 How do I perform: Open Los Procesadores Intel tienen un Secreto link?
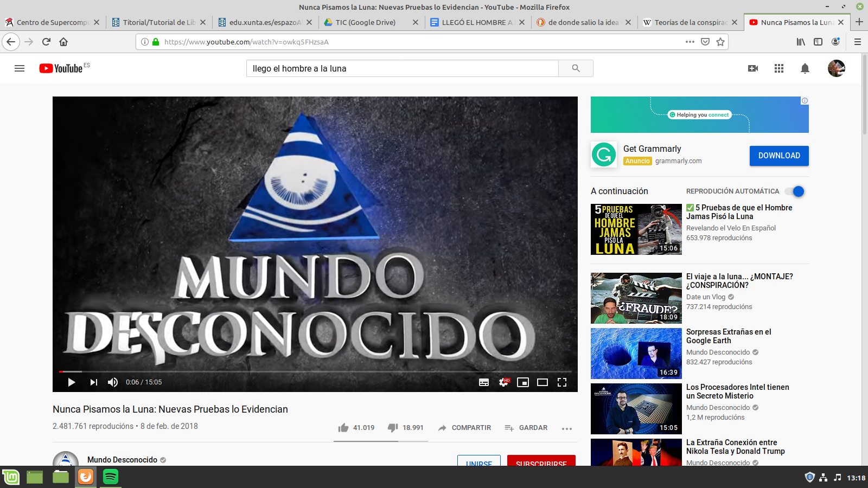point(738,391)
